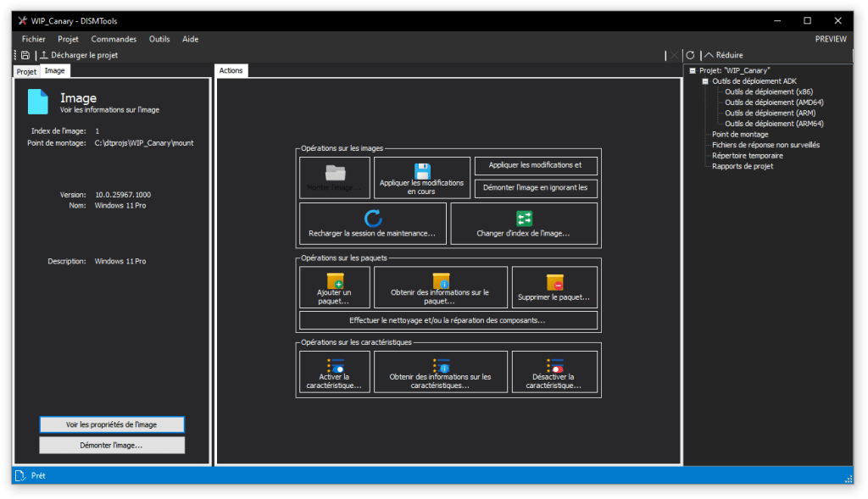Click the disable feature icon

[554, 365]
